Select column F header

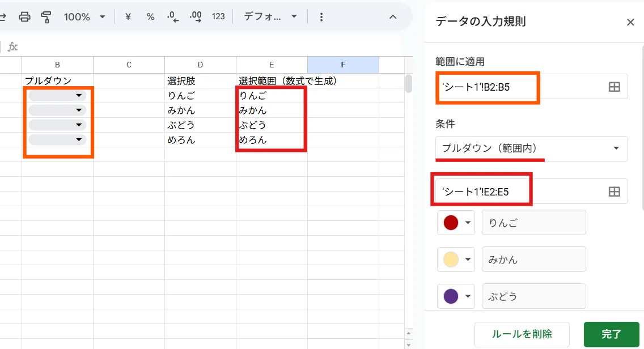tap(343, 65)
